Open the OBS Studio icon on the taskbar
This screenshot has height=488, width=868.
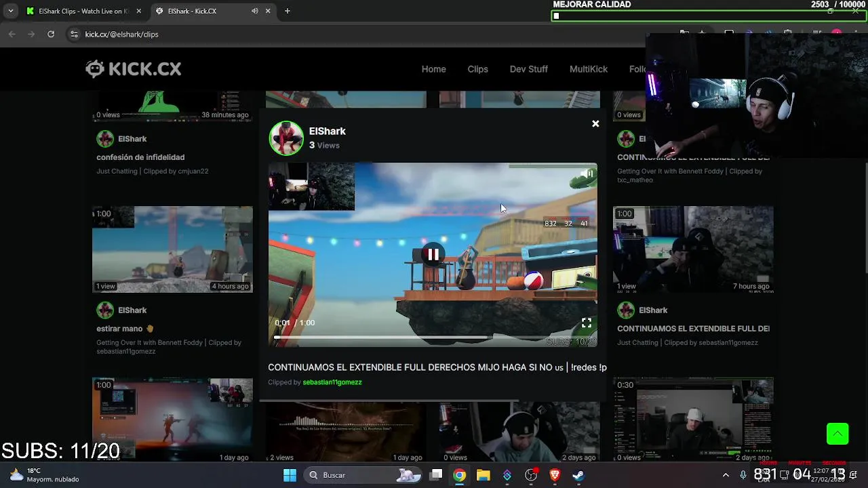tap(531, 475)
